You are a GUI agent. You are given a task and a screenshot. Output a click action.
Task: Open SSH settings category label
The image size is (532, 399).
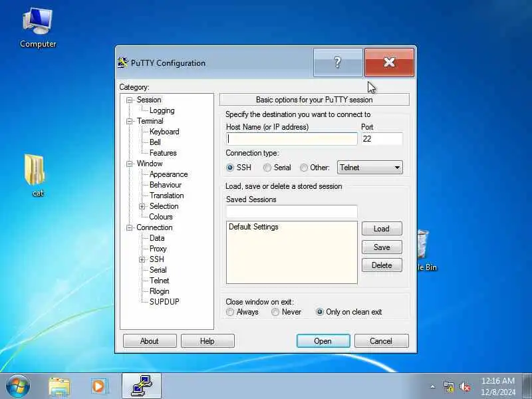[x=156, y=259]
